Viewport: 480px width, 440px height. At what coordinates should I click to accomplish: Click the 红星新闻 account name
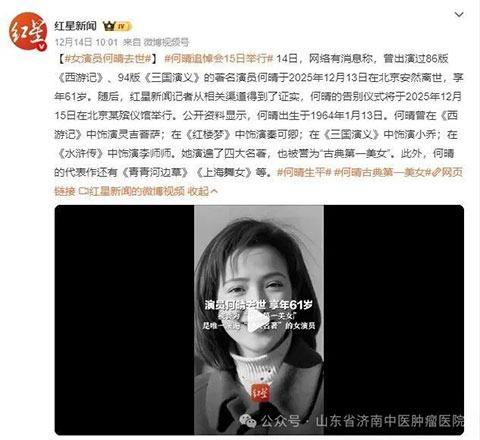76,26
